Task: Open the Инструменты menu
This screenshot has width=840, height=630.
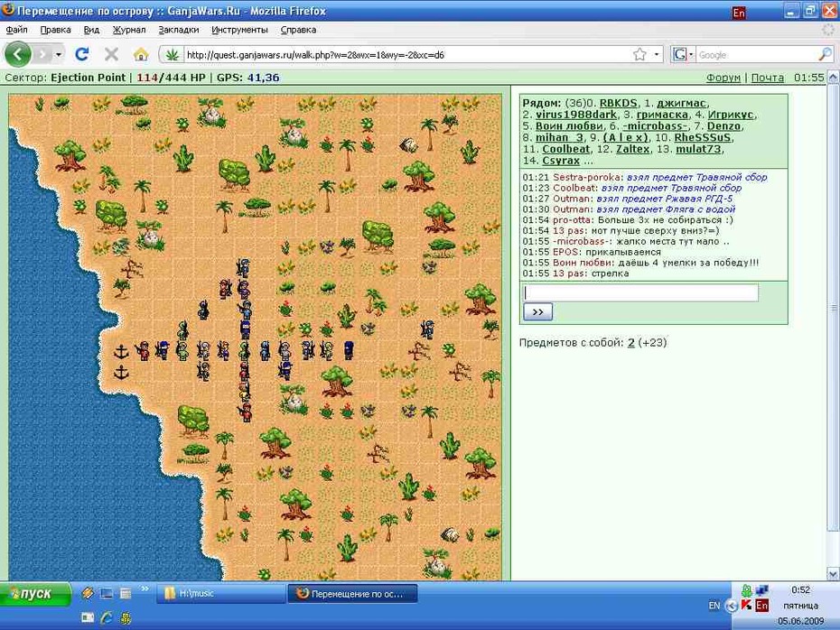Action: [239, 30]
